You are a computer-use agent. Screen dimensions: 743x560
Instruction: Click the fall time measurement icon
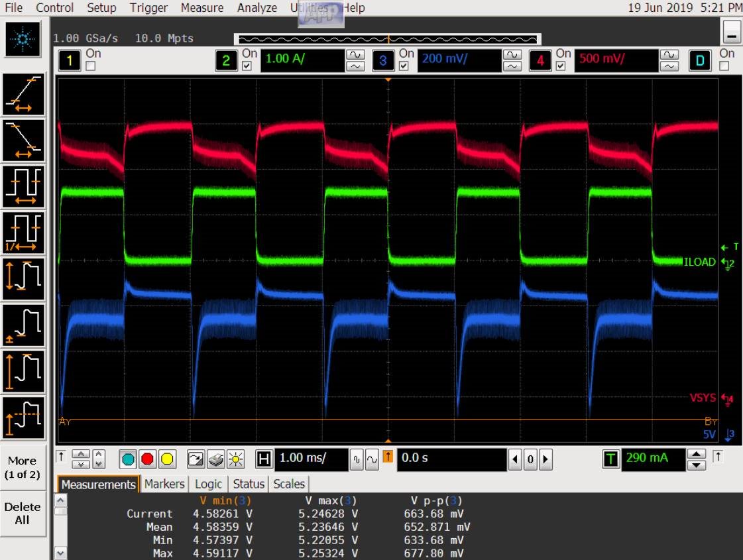tap(24, 140)
